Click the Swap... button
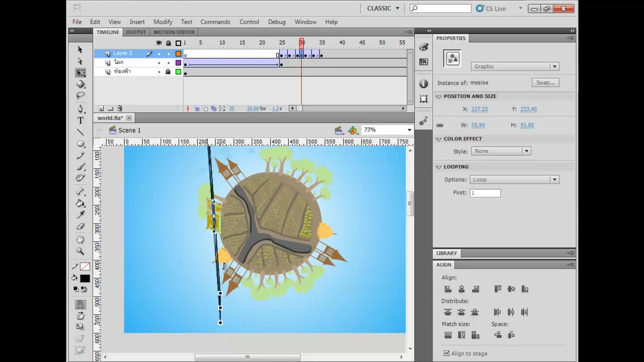Viewport: 644px width, 362px height. pyautogui.click(x=545, y=82)
